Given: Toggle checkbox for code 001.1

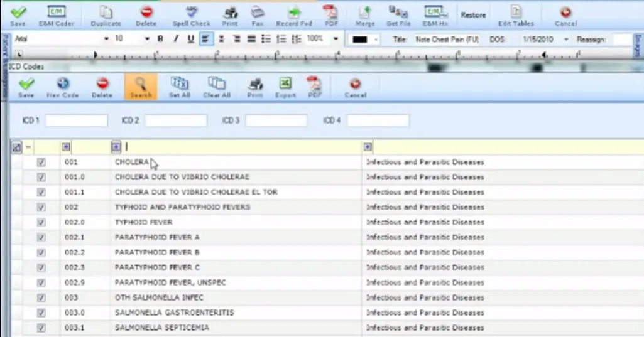Looking at the screenshot, I should (x=41, y=192).
